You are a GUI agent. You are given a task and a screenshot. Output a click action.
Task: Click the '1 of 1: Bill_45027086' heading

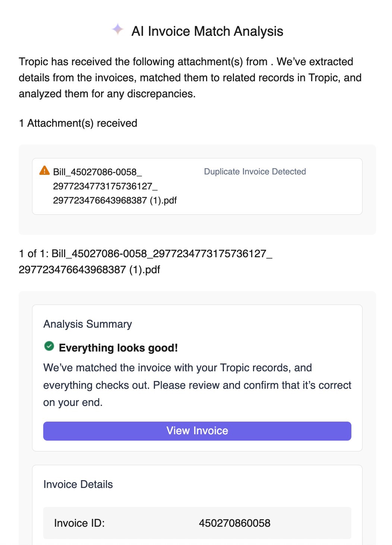tap(145, 254)
